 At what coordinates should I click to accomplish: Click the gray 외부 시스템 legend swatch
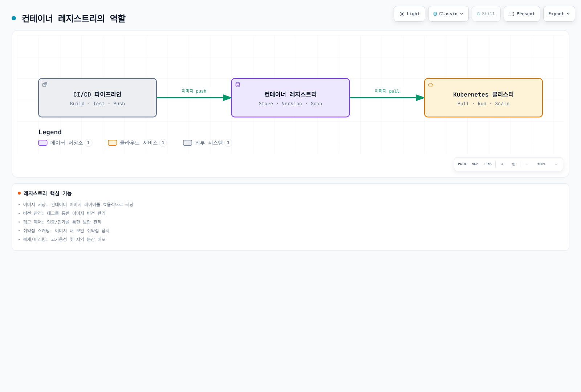coord(187,143)
